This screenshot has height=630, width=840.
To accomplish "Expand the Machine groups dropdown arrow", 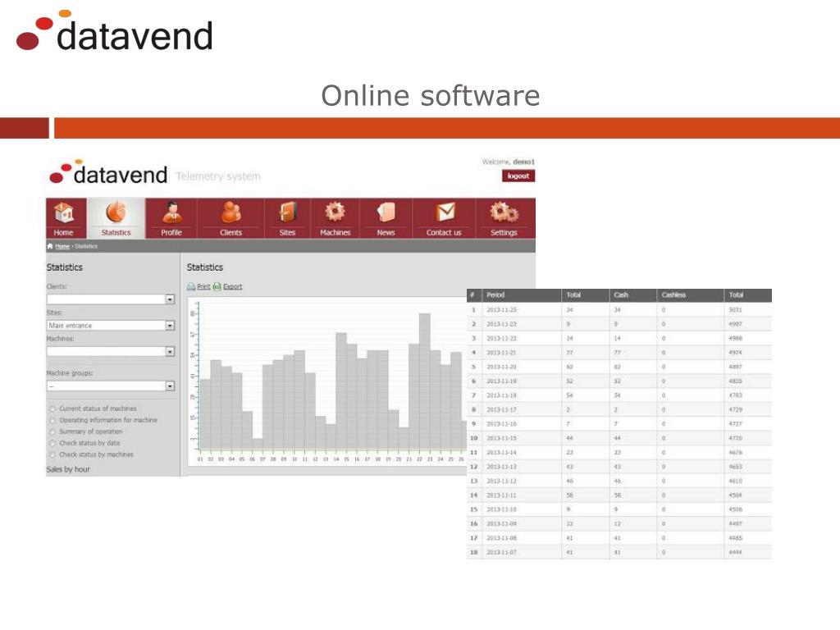I will (x=170, y=386).
